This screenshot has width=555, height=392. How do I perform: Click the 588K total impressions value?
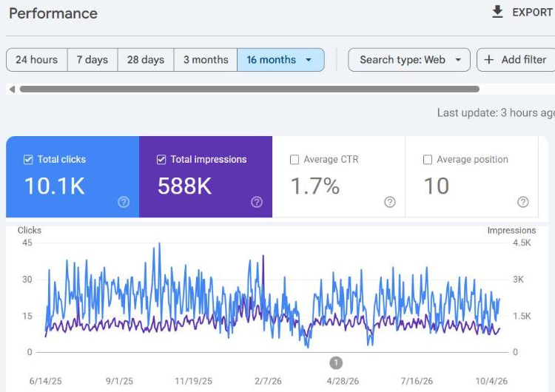184,186
